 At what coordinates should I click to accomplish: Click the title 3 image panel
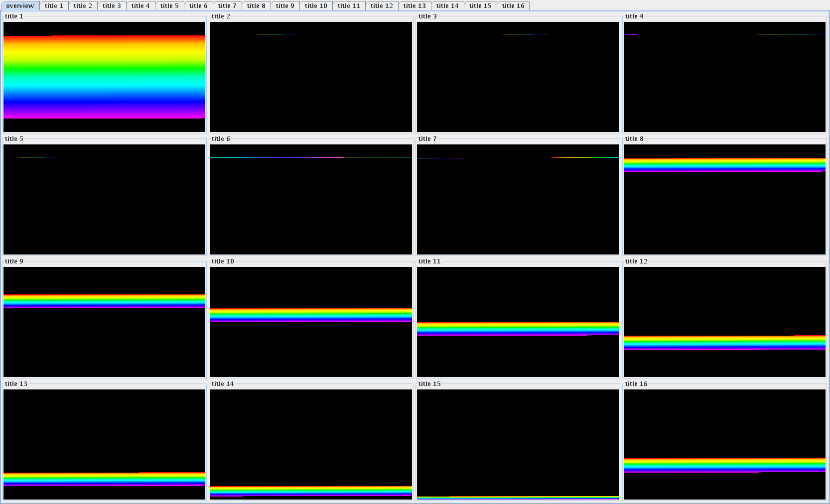(518, 77)
